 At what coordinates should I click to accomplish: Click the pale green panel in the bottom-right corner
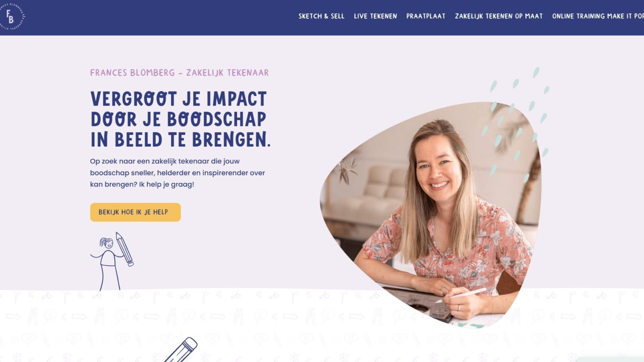pyautogui.click(x=610, y=359)
